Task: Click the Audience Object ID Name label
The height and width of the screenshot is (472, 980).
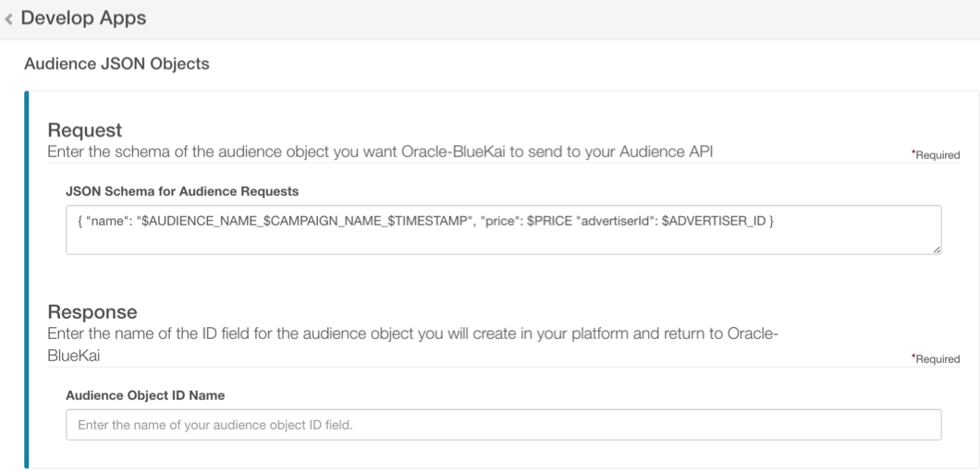Action: click(145, 394)
